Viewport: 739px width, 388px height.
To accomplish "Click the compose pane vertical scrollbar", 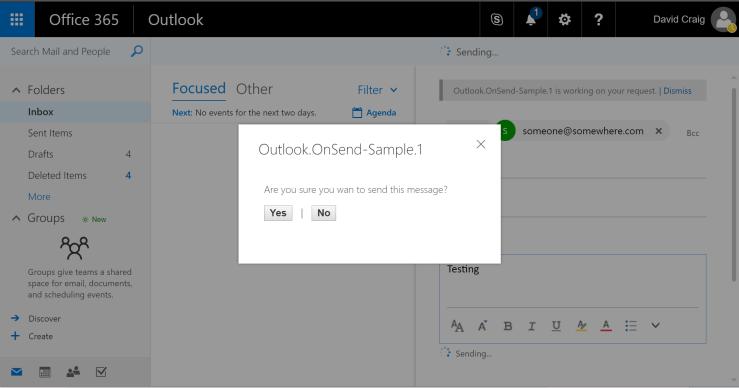I will tap(734, 184).
